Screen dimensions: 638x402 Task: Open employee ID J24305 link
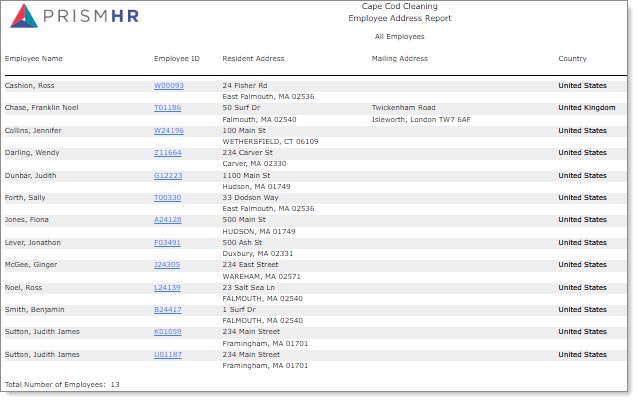tap(167, 264)
